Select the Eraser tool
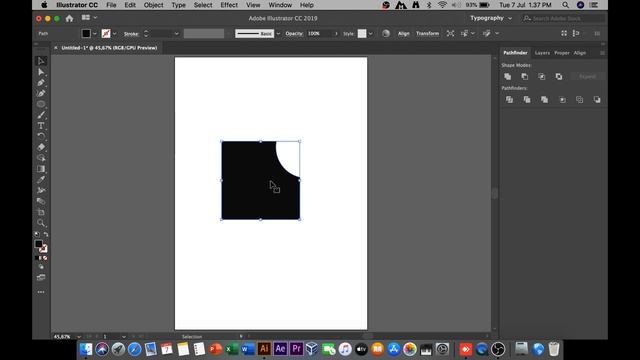Screen dimensions: 640x360 (41, 147)
